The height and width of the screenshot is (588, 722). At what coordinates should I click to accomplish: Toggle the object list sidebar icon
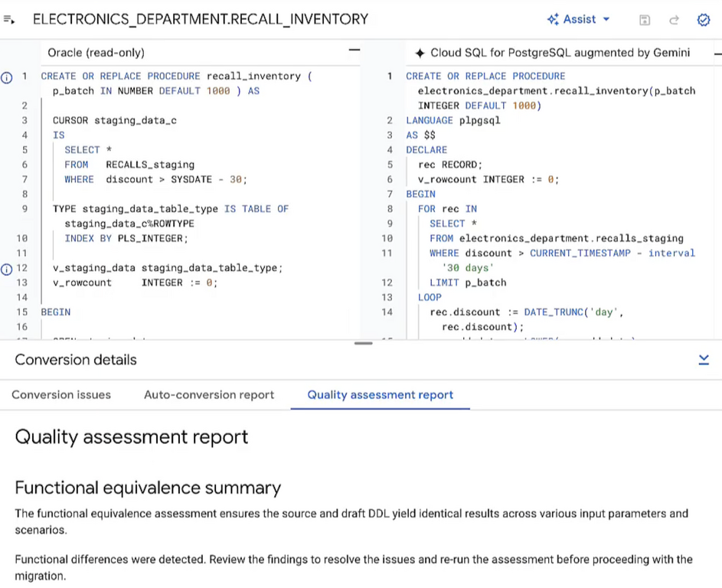pyautogui.click(x=9, y=19)
